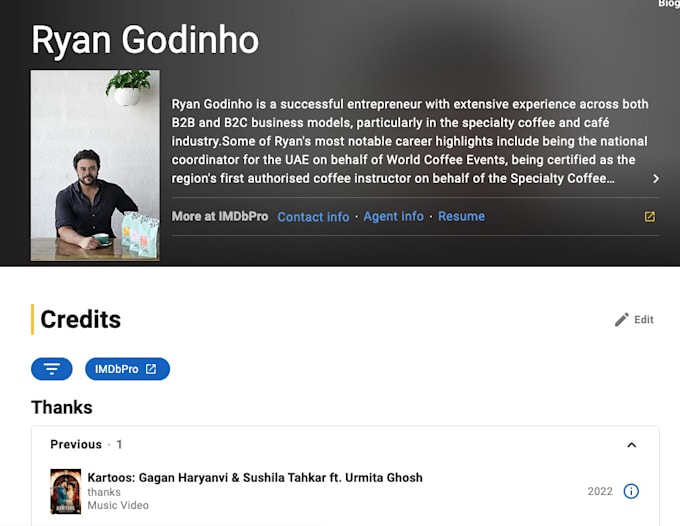Click the Previous credits label
The height and width of the screenshot is (526, 680).
(76, 444)
